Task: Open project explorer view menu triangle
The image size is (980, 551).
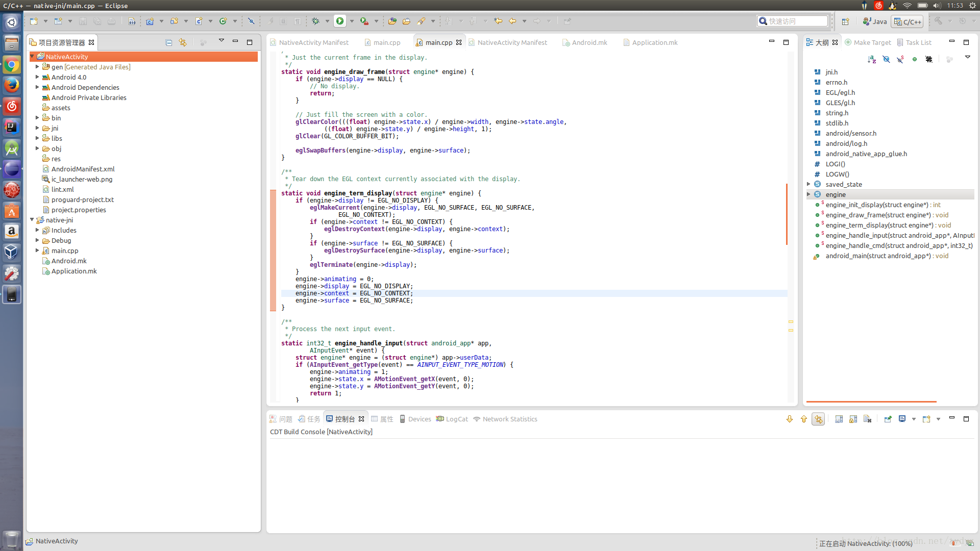Action: [x=222, y=41]
